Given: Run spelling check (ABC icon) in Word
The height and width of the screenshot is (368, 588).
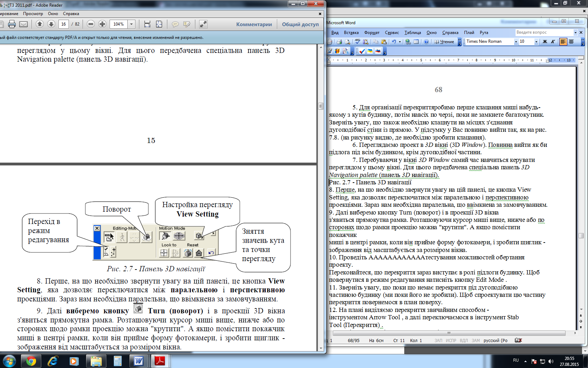Looking at the screenshot, I should click(x=357, y=42).
